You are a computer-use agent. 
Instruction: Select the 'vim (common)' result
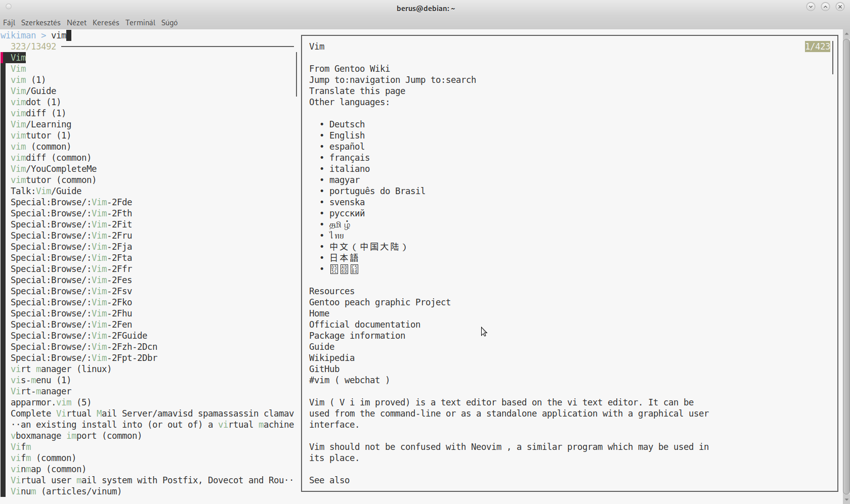[41, 147]
